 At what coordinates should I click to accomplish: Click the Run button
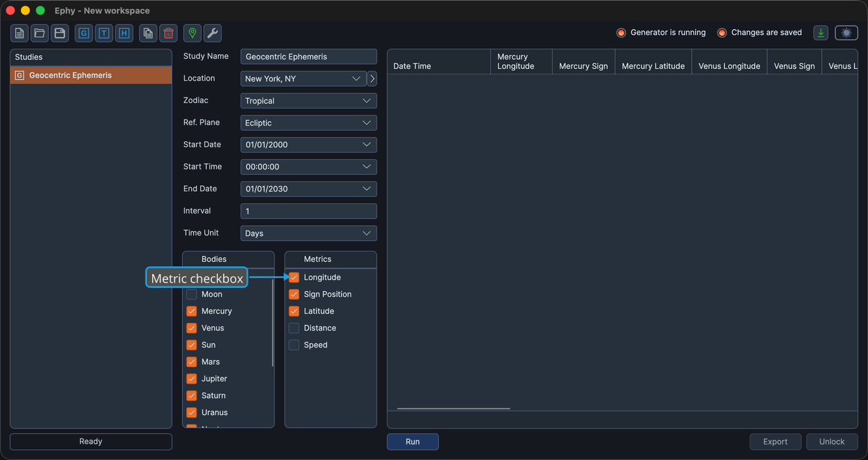point(413,442)
